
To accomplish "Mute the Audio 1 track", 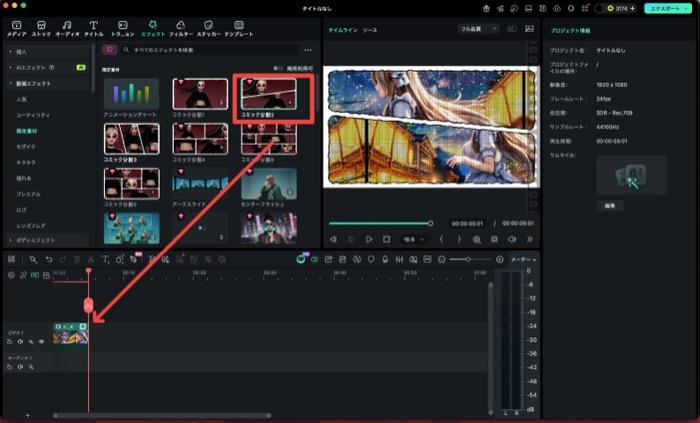I will [20, 367].
